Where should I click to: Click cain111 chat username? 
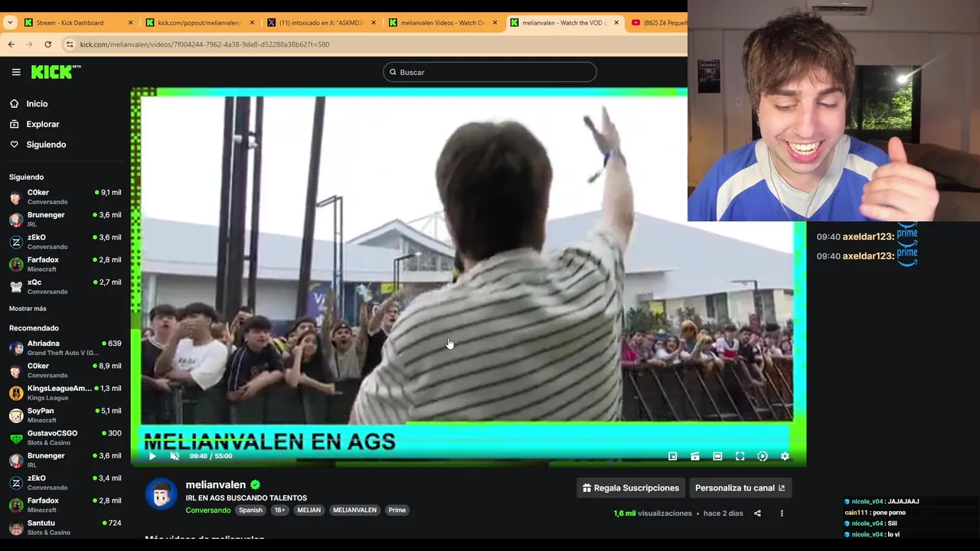856,513
